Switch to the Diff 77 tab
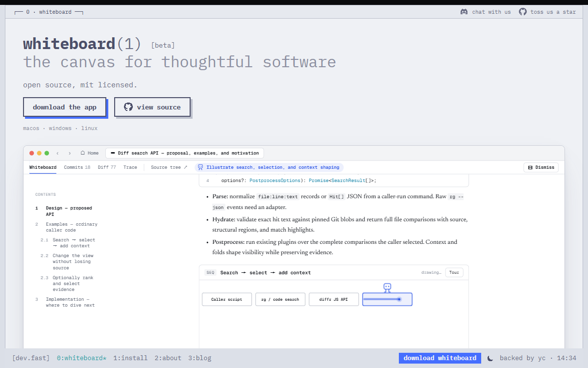Screen dimensions: 588x368 [x=107, y=167]
